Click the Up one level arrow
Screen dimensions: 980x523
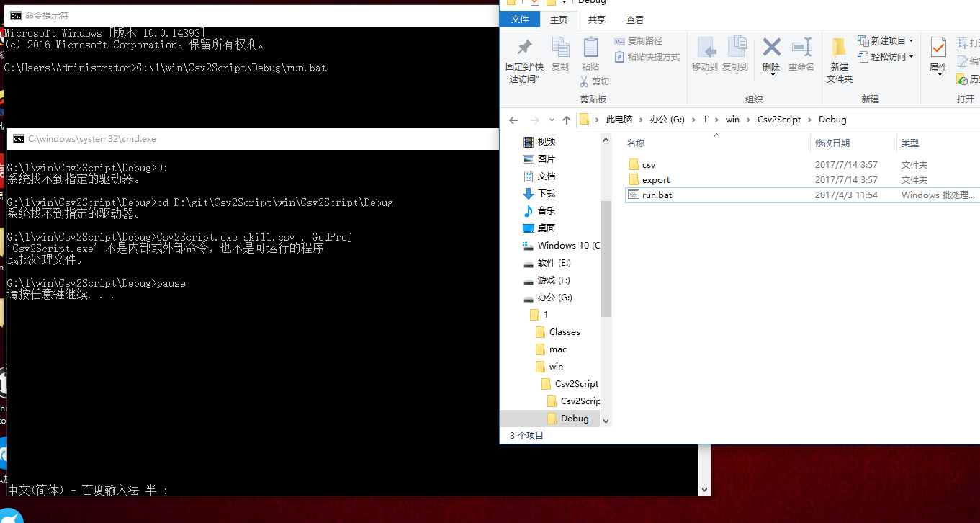pos(567,120)
